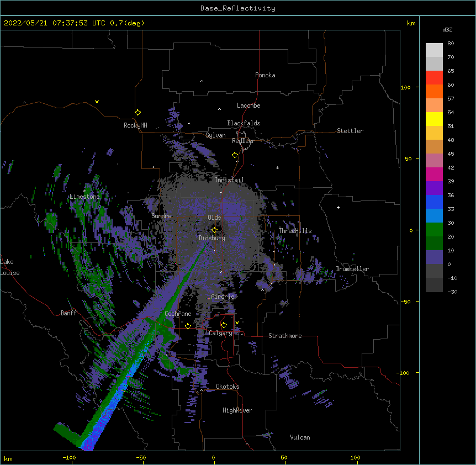Click the 80 value on the dBZ legend
The height and width of the screenshot is (465, 476).
pyautogui.click(x=451, y=44)
